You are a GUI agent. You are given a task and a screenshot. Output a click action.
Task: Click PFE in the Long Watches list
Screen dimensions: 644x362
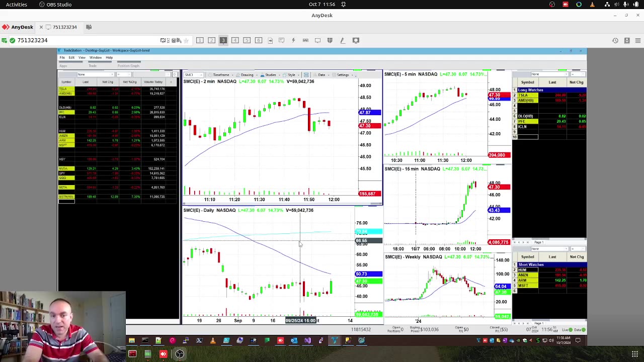pos(528,122)
